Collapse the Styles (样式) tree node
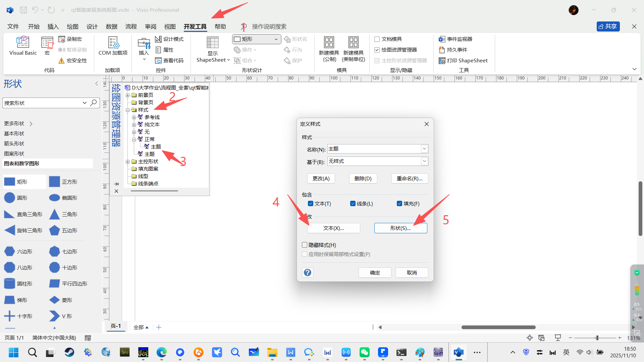 tap(128, 110)
